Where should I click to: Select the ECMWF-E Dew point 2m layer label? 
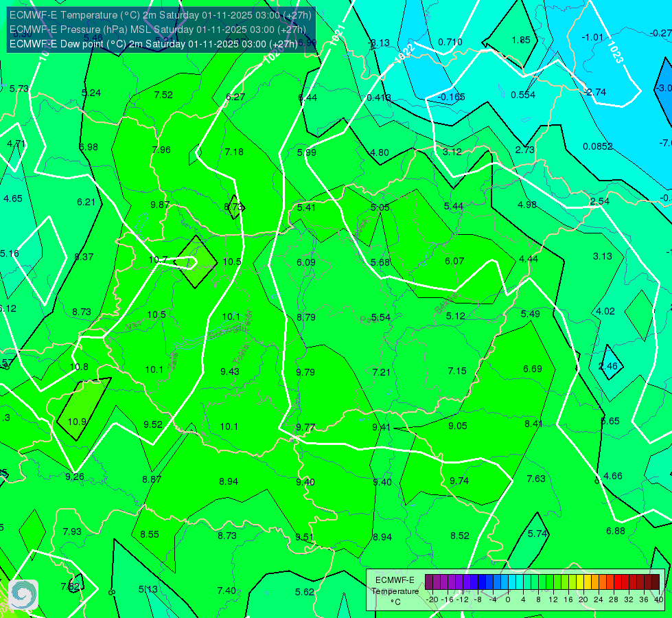coord(154,44)
